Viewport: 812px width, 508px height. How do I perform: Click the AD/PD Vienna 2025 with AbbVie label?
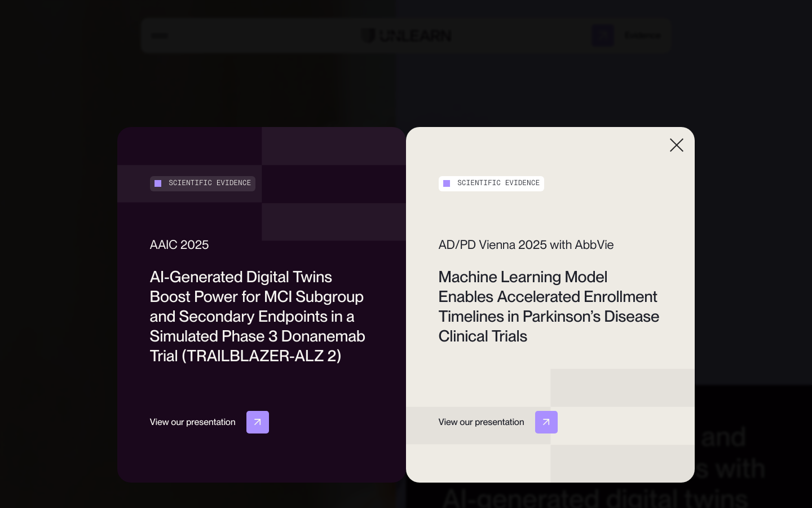click(x=526, y=245)
